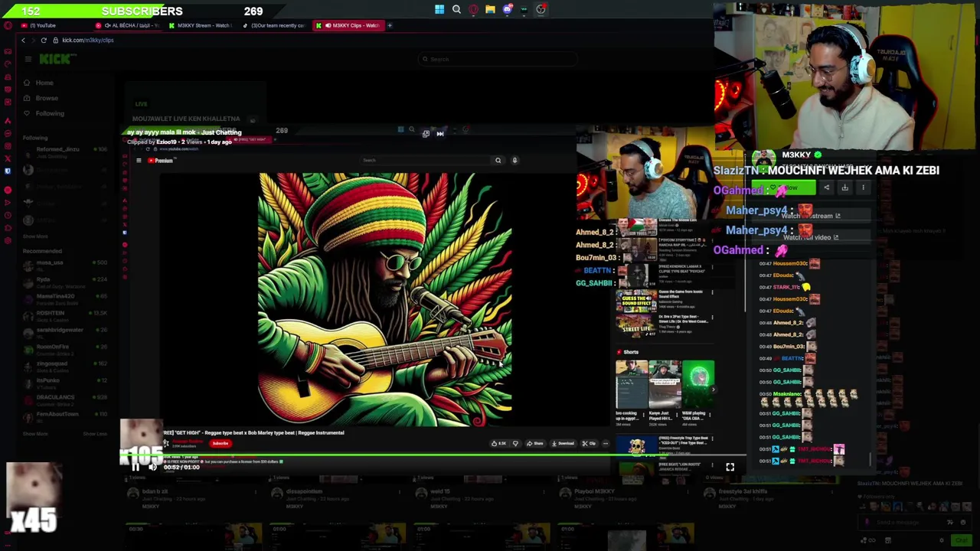The image size is (980, 551).
Task: Click the Share button under video
Action: click(x=534, y=443)
